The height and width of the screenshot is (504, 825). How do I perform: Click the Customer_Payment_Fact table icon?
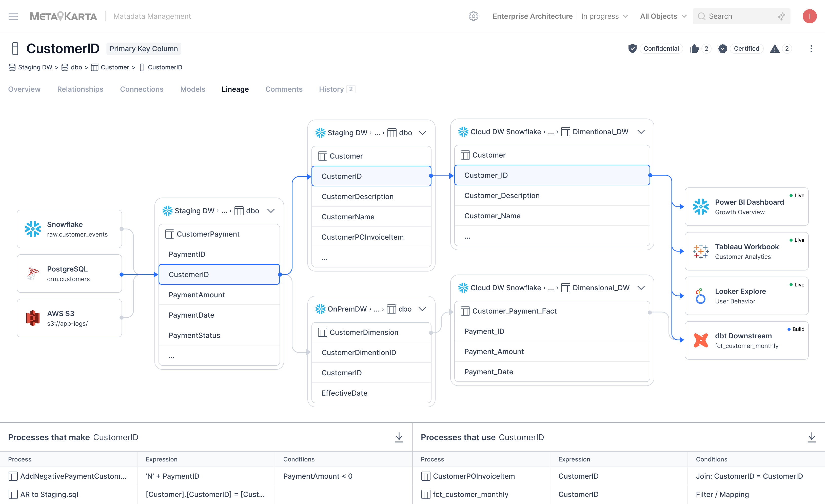[x=465, y=311]
